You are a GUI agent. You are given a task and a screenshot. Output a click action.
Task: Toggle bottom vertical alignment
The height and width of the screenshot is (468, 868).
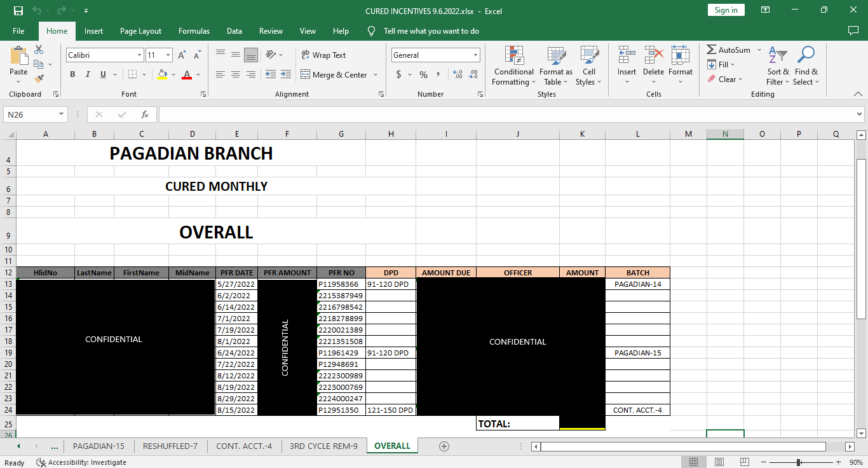(x=251, y=55)
